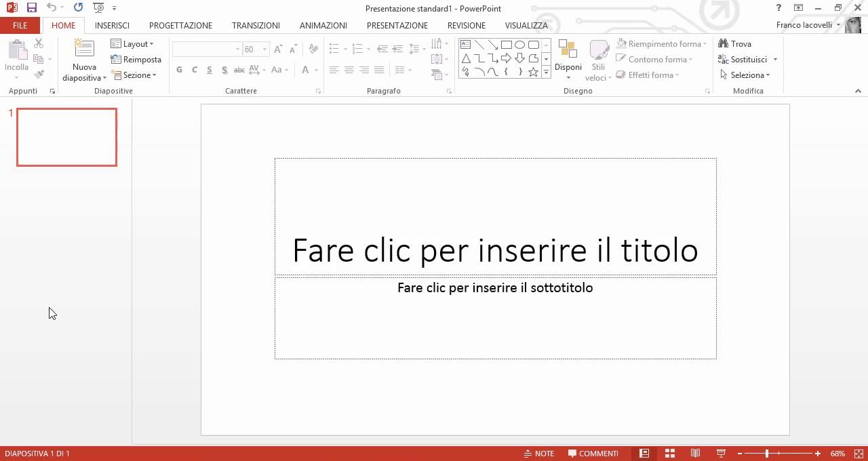This screenshot has width=868, height=461.
Task: Open the font name combo box
Action: point(207,49)
